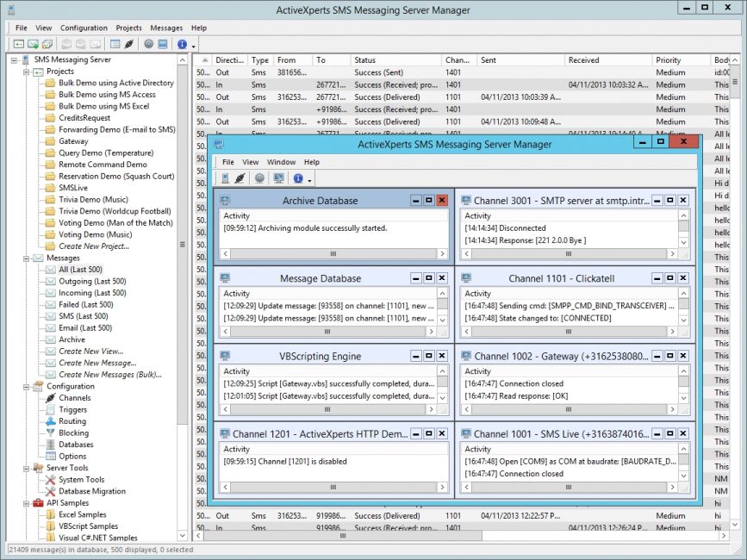The width and height of the screenshot is (747, 560).
Task: Click the plug icon in main window toolbar
Action: (128, 44)
